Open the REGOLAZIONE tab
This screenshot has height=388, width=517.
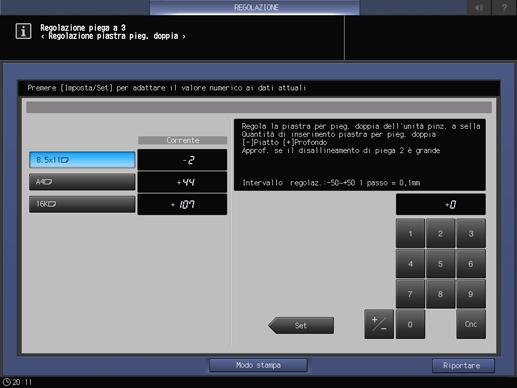click(255, 7)
